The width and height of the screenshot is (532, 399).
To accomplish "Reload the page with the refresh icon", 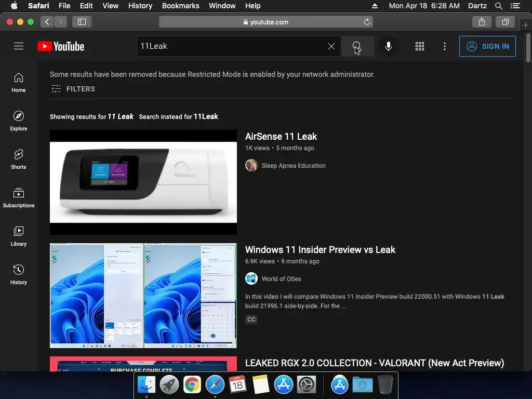I will click(x=367, y=22).
